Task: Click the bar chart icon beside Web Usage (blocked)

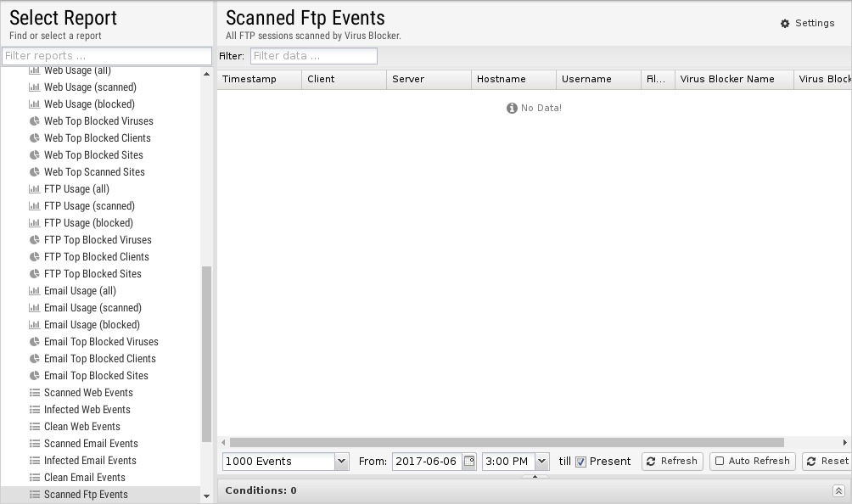Action: click(x=34, y=104)
